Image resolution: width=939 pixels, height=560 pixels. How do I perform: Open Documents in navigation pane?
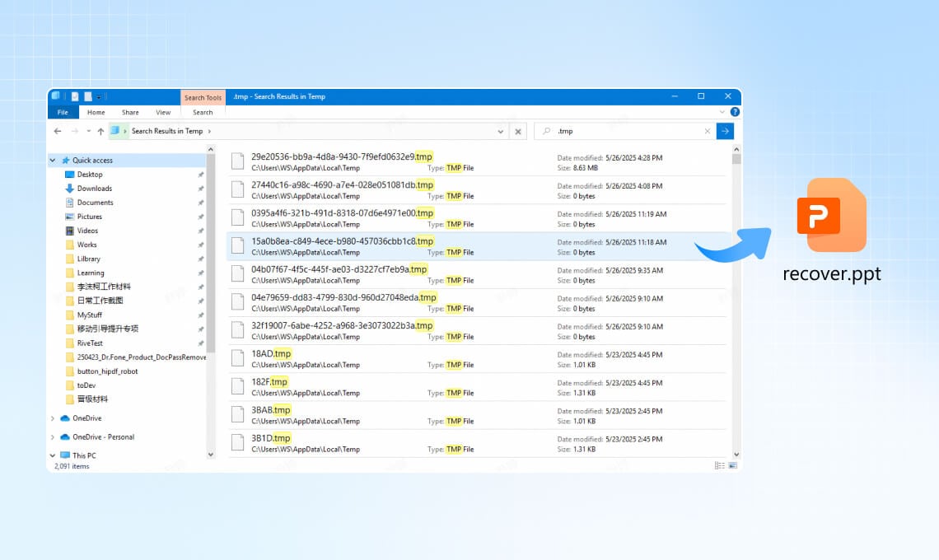coord(95,203)
